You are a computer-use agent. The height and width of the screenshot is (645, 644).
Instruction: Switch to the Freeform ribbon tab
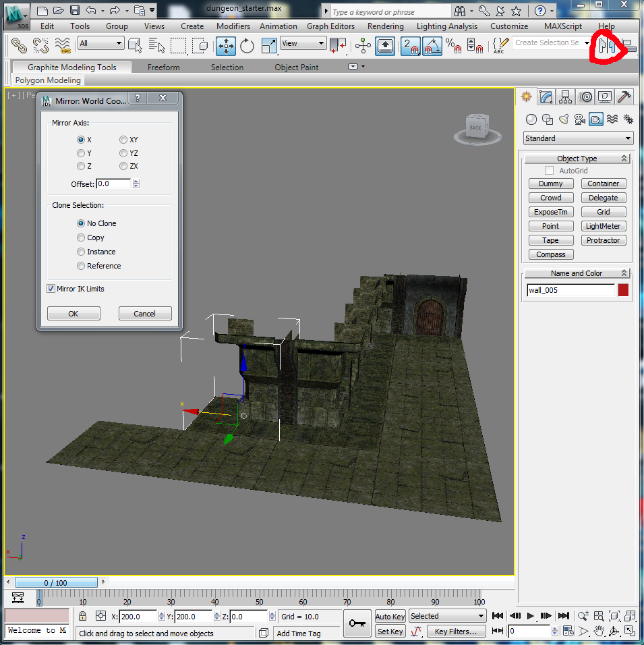pos(163,67)
